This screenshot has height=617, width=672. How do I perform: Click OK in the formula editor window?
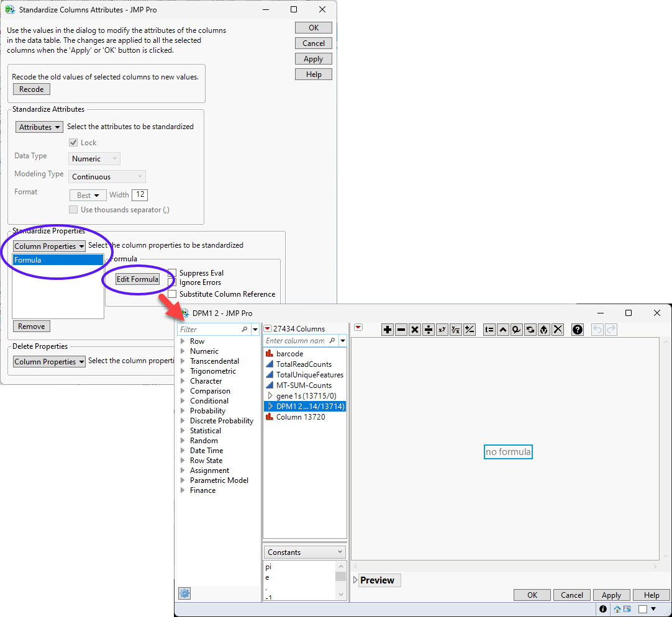coord(532,595)
